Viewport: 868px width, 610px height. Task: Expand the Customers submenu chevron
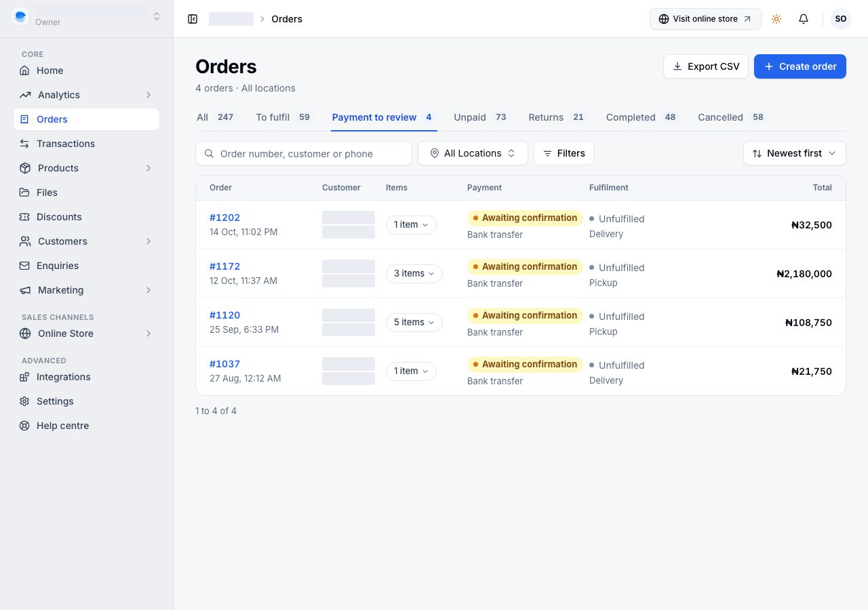[149, 241]
